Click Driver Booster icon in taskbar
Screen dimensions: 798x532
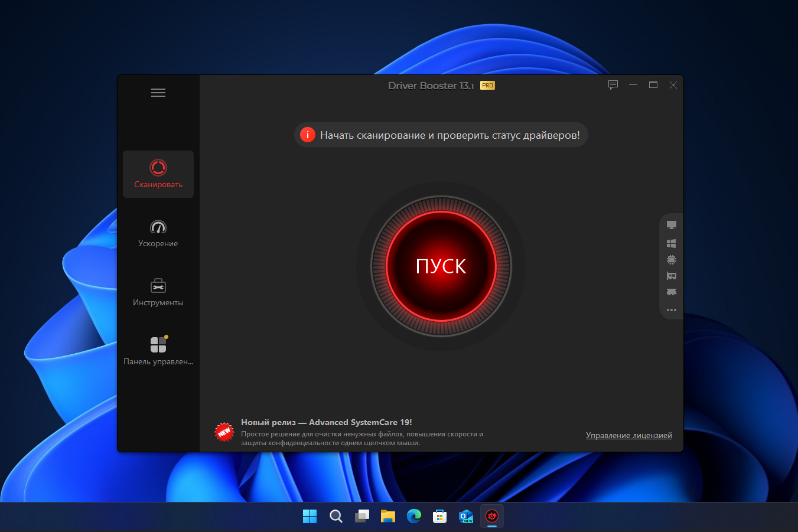pos(491,515)
